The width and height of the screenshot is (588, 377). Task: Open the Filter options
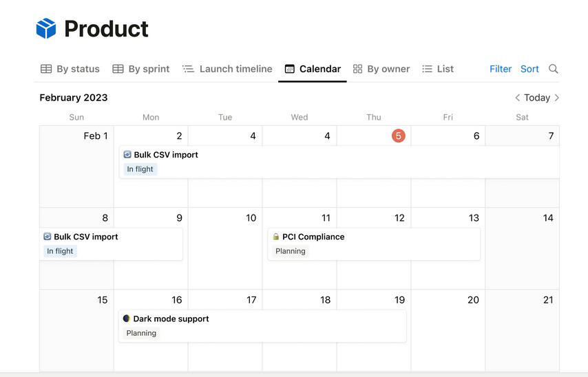(501, 69)
